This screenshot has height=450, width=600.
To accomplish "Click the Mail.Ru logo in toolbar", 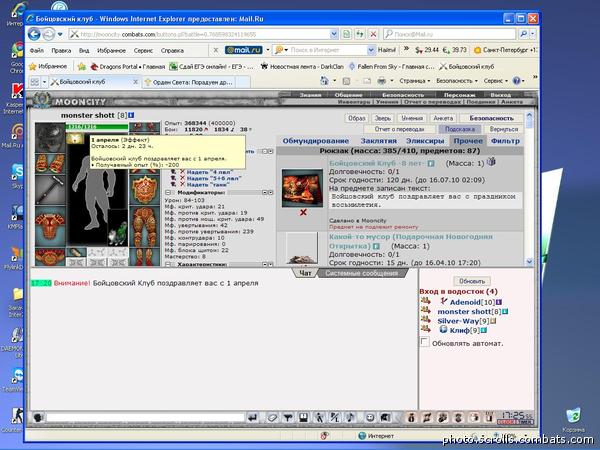I will click(243, 50).
